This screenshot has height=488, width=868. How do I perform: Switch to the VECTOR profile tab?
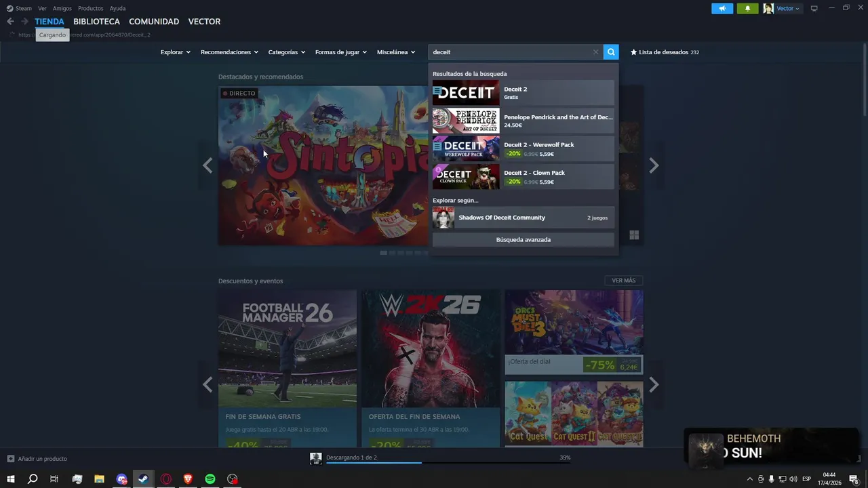[x=204, y=22]
